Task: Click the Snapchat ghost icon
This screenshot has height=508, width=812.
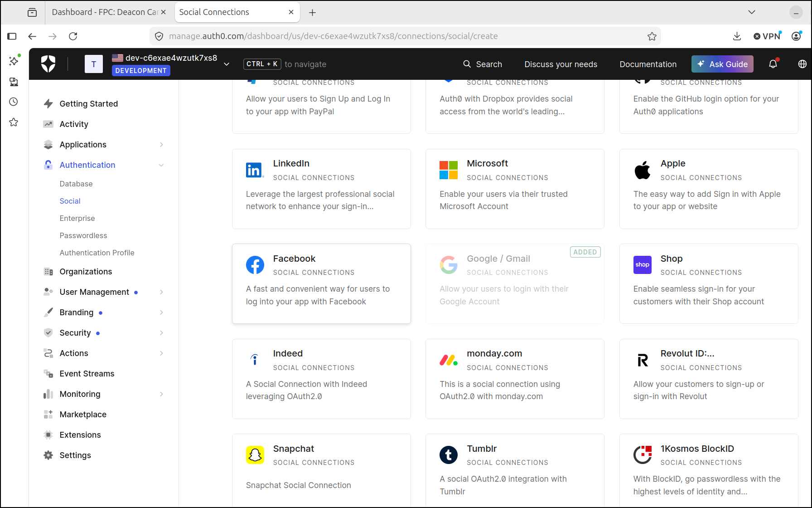Action: [x=255, y=455]
